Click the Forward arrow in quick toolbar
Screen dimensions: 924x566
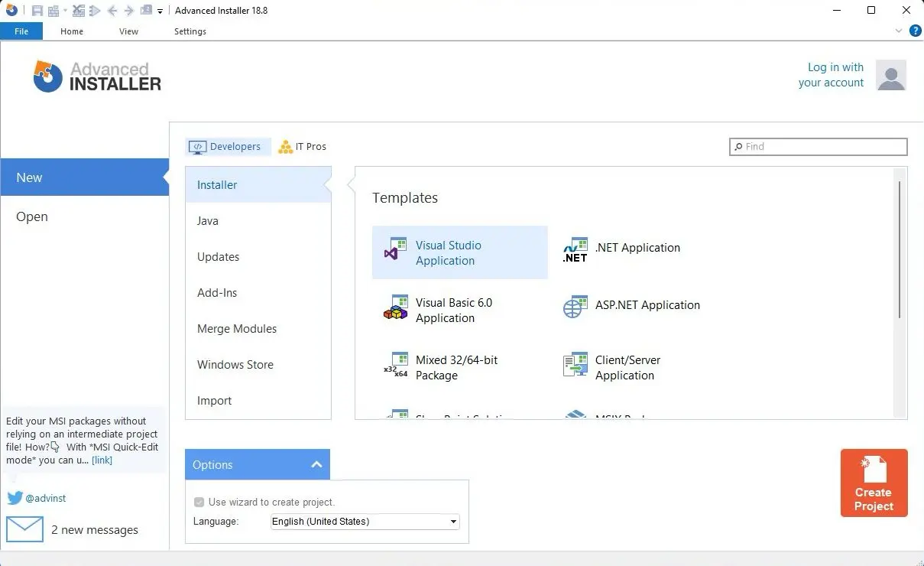coord(129,11)
